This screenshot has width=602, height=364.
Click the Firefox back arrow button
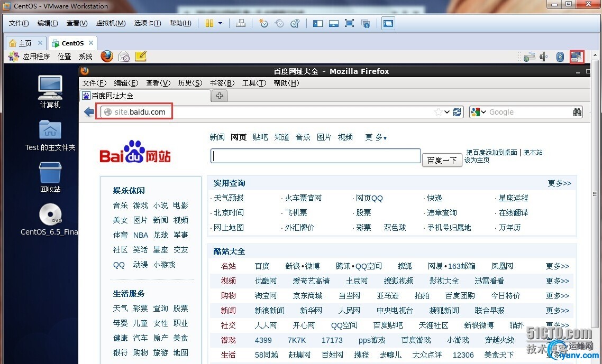pos(89,112)
